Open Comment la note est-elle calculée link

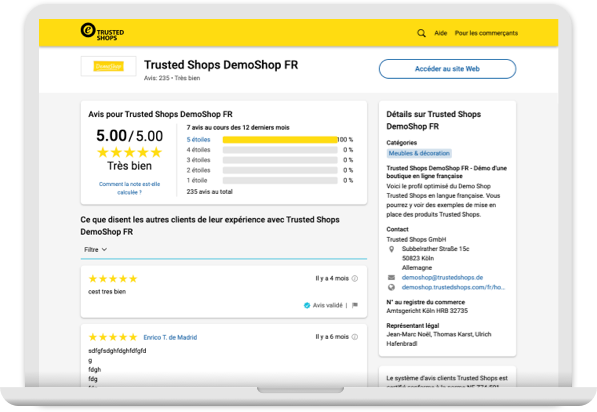(x=129, y=188)
